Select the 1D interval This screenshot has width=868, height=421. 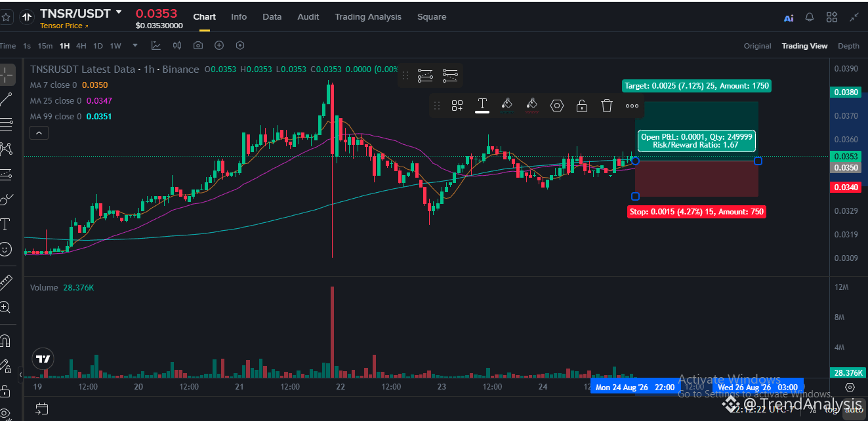98,46
